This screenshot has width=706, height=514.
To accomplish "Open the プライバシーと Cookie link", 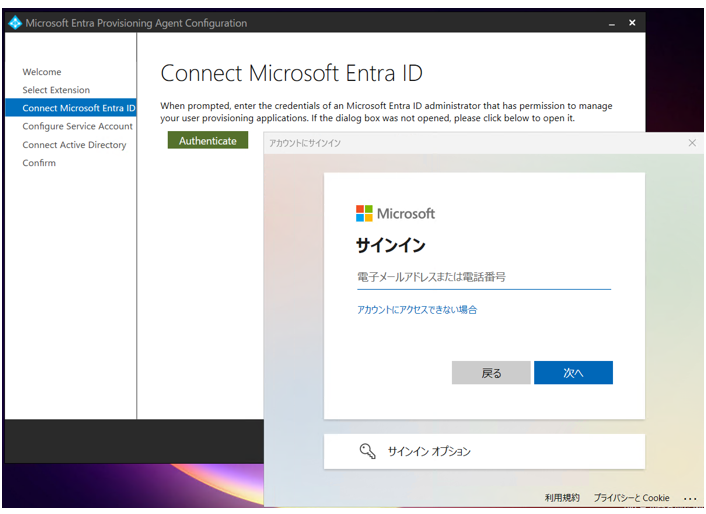I will tap(631, 498).
